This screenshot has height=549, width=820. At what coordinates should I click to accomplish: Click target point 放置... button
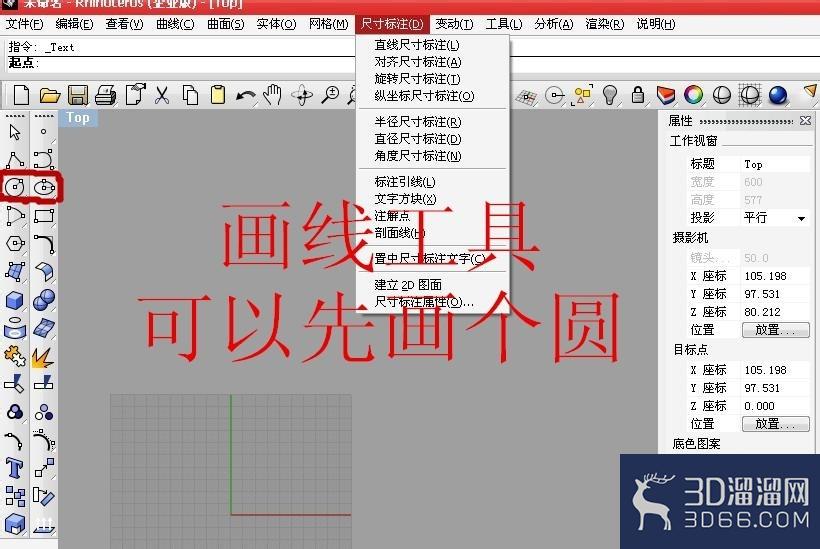coord(776,424)
